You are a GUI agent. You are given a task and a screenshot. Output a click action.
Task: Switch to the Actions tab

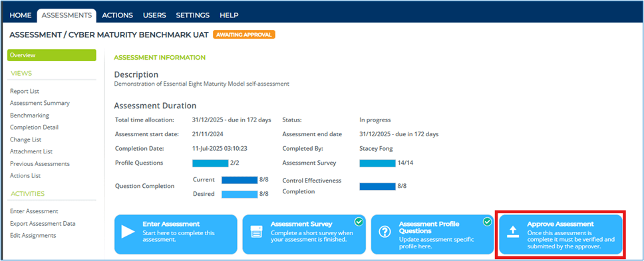(x=118, y=15)
